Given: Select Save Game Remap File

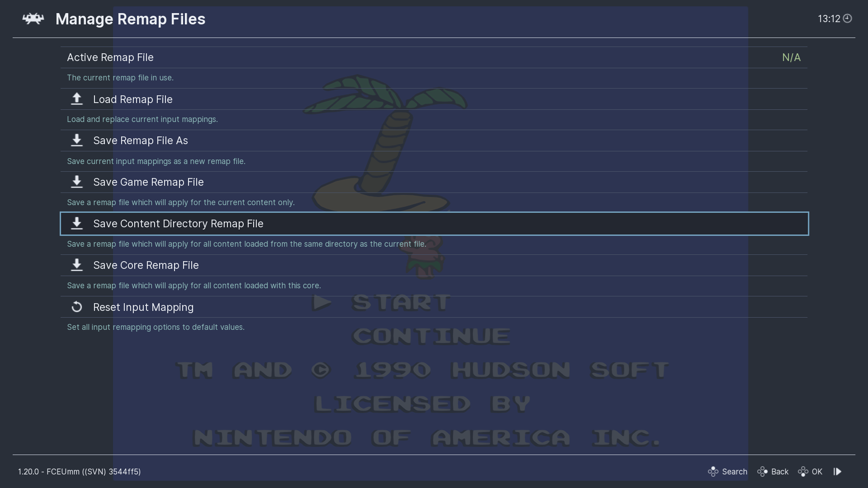Looking at the screenshot, I should click(x=148, y=182).
